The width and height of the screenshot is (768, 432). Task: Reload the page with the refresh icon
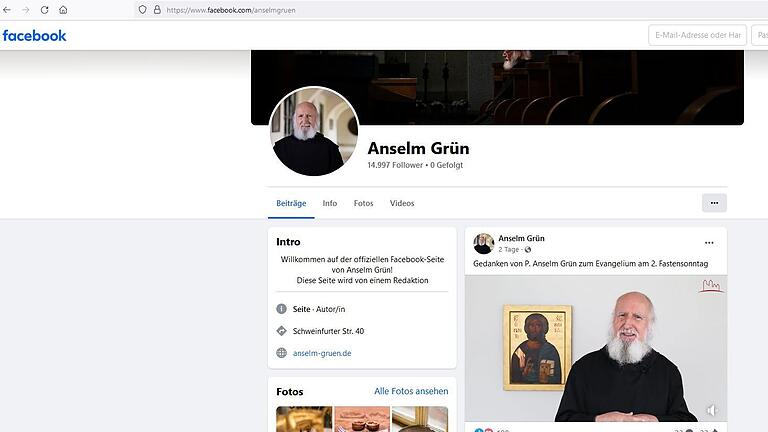(45, 10)
